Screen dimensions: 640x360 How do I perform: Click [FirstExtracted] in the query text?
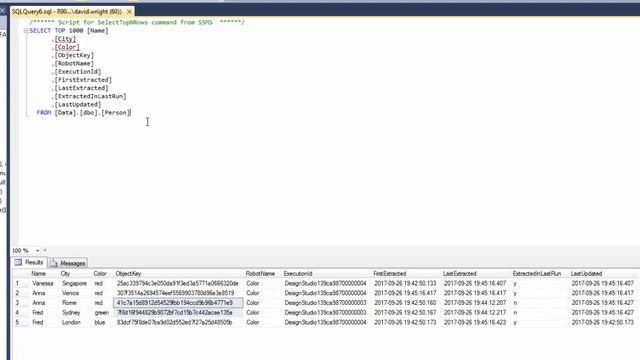83,80
